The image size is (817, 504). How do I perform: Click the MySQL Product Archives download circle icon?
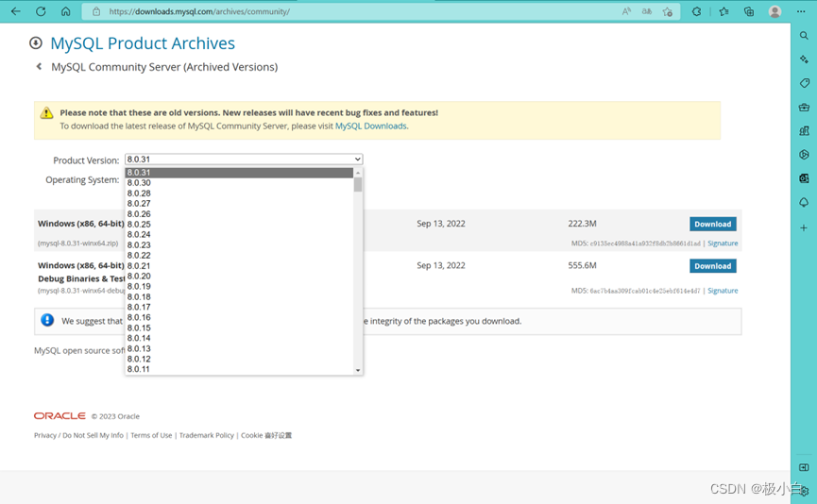36,42
